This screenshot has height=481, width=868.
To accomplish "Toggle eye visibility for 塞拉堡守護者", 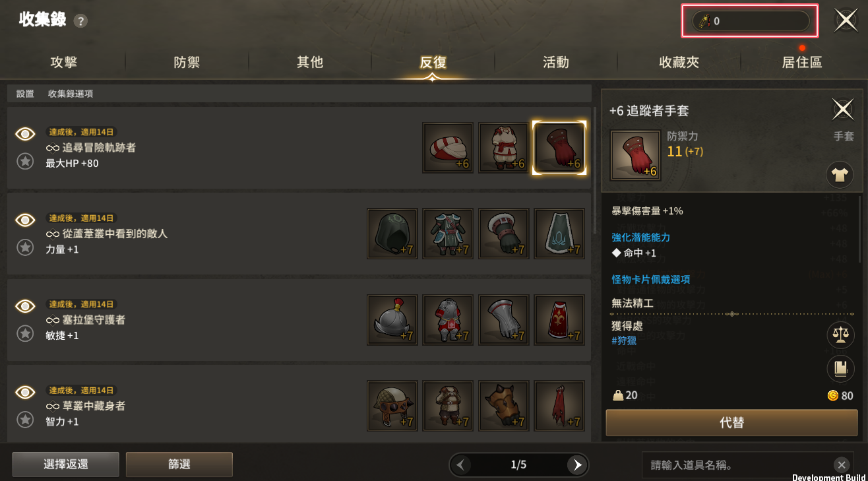I will click(25, 305).
